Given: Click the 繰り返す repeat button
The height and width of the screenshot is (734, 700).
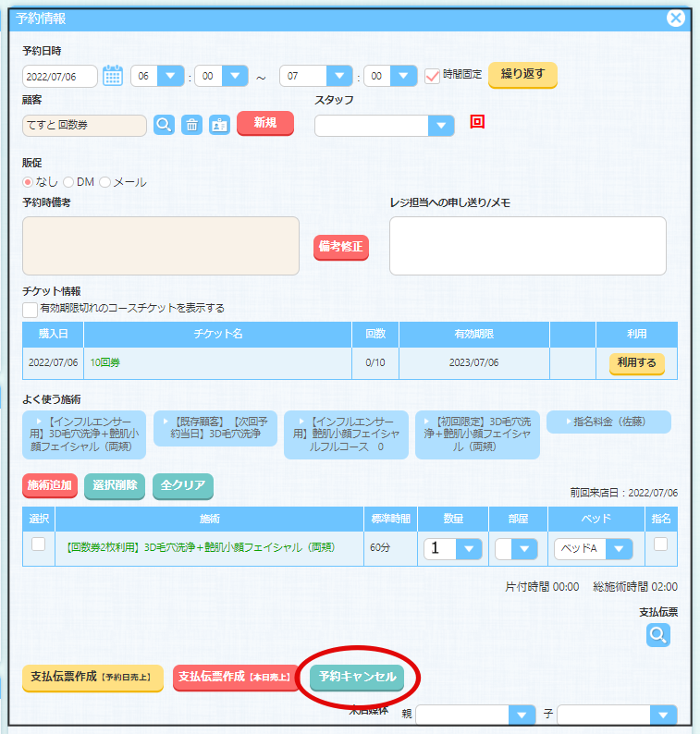Looking at the screenshot, I should pos(522,74).
